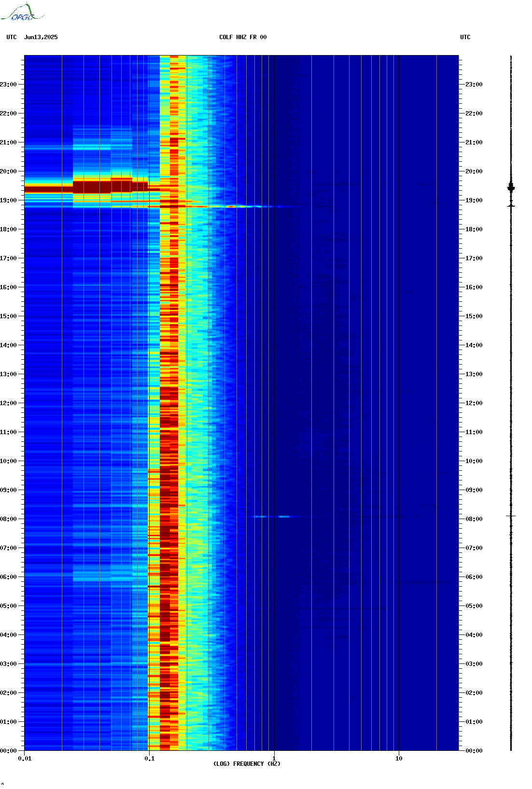
Task: Click the 0.01 frequency axis label
Action: coord(25,759)
